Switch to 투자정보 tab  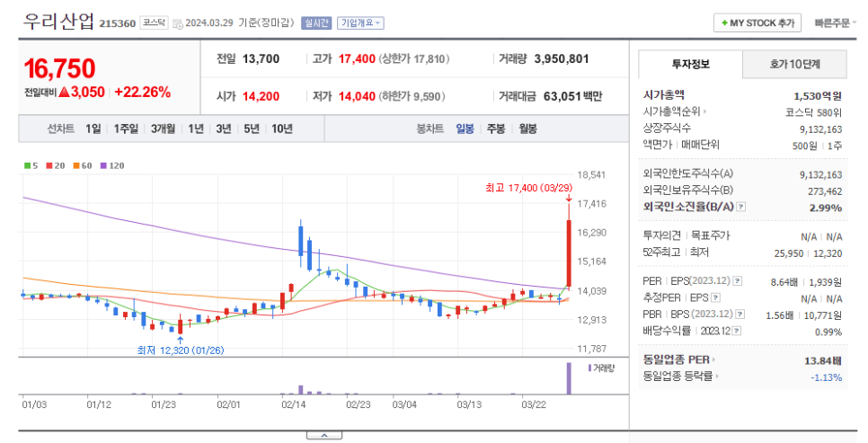(x=690, y=64)
